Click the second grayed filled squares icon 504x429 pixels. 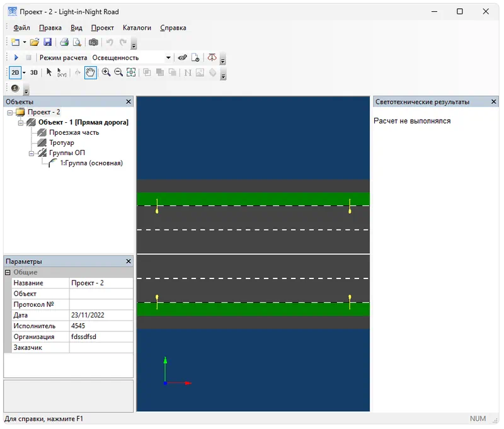[160, 72]
